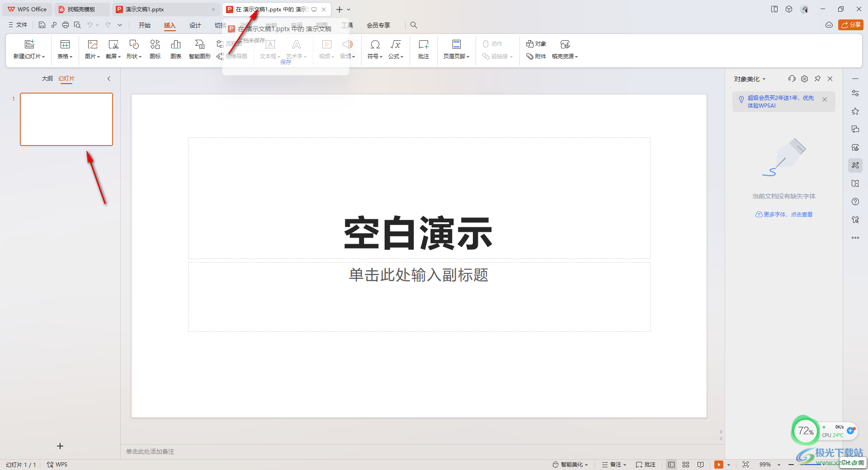This screenshot has width=868, height=470.
Task: Click the headset support icon in 对象美化 panel
Action: (792, 79)
